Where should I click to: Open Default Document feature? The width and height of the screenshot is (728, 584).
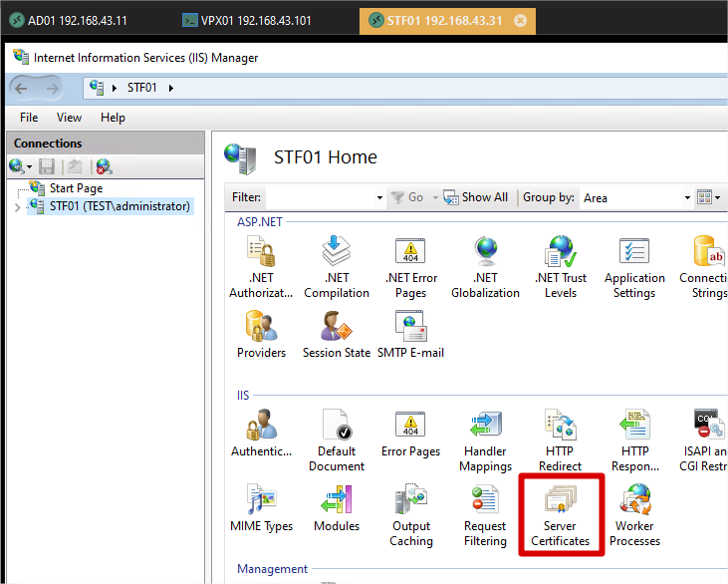[x=337, y=440]
